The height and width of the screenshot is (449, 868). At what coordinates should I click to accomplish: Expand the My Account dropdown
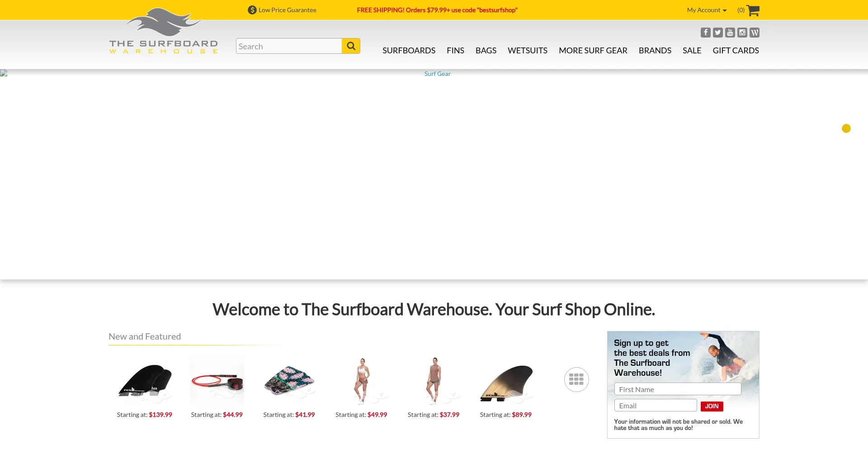[707, 10]
